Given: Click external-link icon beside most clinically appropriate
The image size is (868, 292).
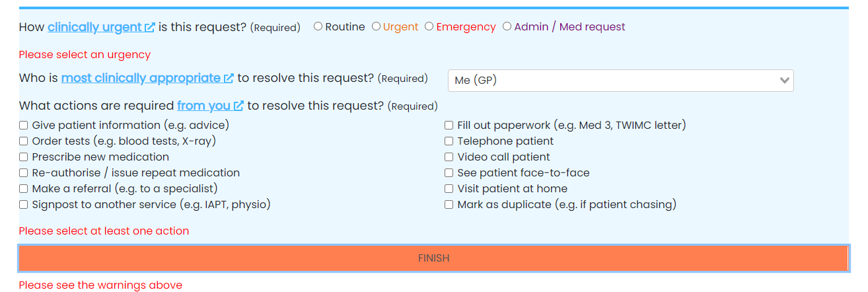Looking at the screenshot, I should (229, 79).
